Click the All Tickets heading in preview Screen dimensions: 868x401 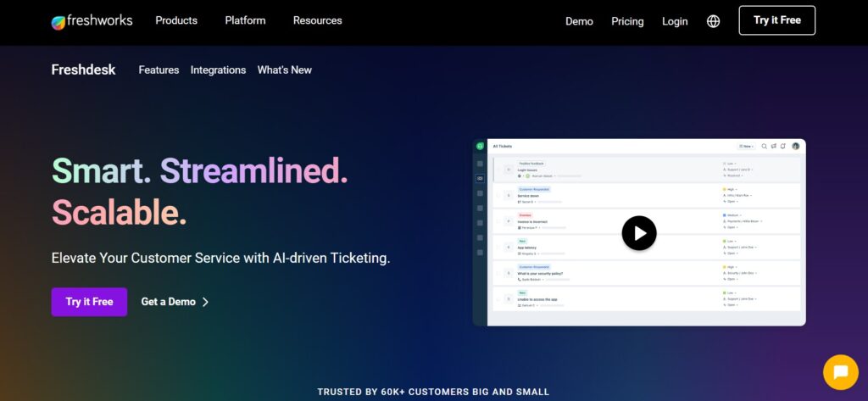[x=503, y=146]
